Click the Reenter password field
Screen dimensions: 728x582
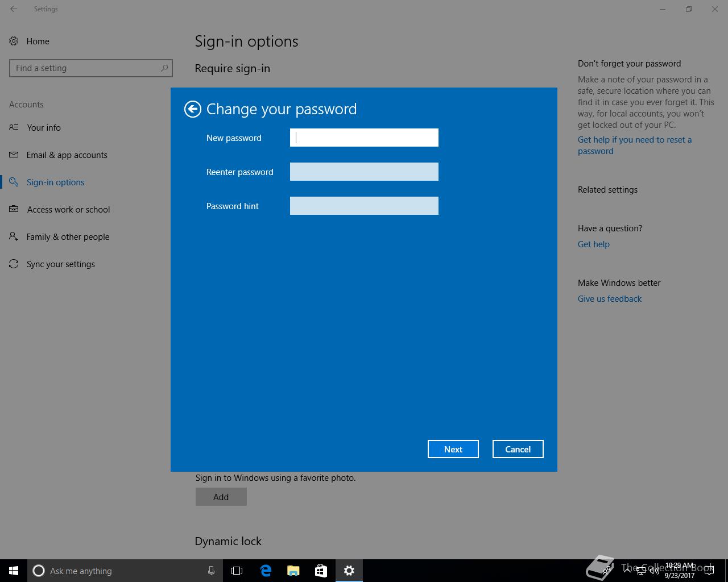[364, 172]
